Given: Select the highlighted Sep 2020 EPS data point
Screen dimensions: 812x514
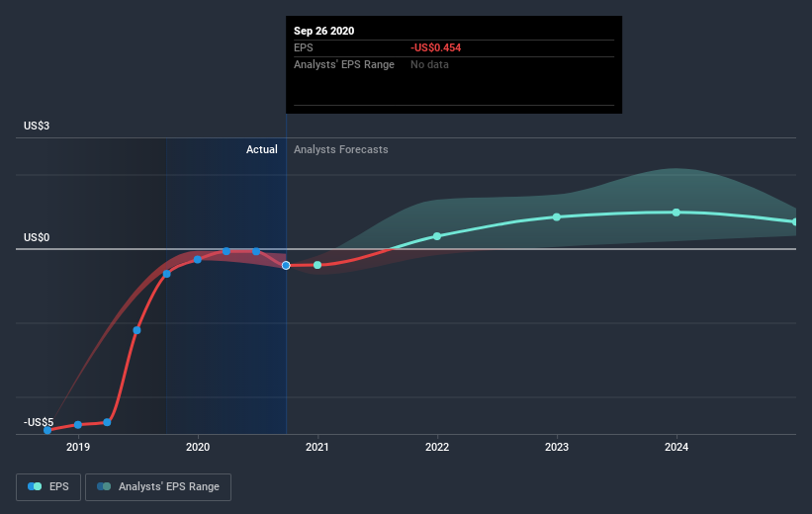Looking at the screenshot, I should (x=286, y=266).
